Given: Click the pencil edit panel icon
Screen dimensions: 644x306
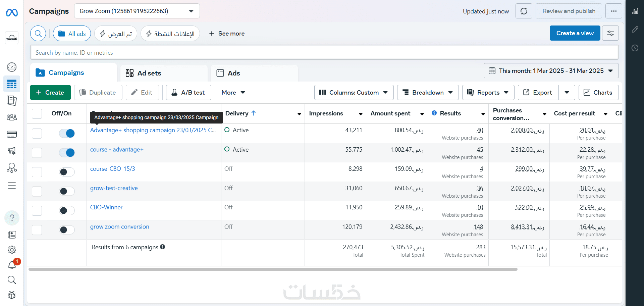Looking at the screenshot, I should point(635,30).
